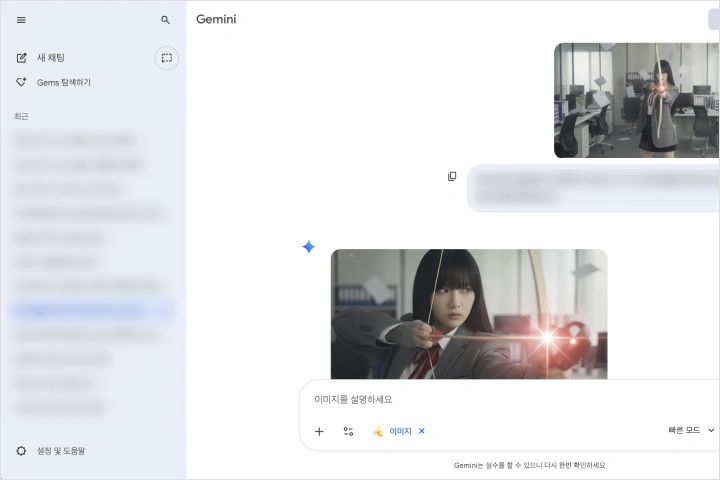Open temporary chat dashed-square icon
The width and height of the screenshot is (720, 480).
[x=167, y=58]
